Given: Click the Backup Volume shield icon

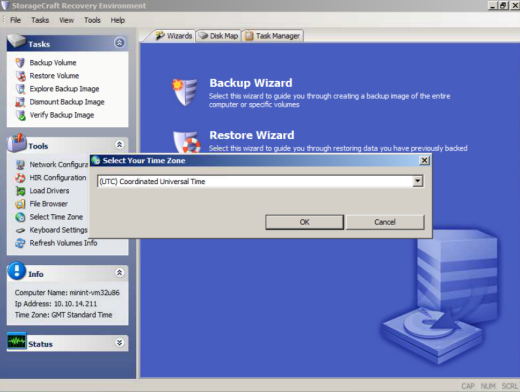Looking at the screenshot, I should [x=20, y=63].
